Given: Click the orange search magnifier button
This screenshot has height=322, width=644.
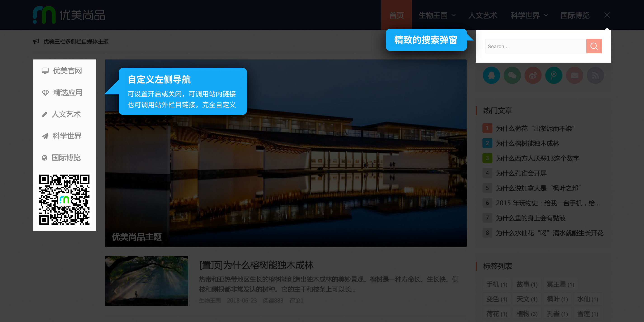Looking at the screenshot, I should [594, 46].
